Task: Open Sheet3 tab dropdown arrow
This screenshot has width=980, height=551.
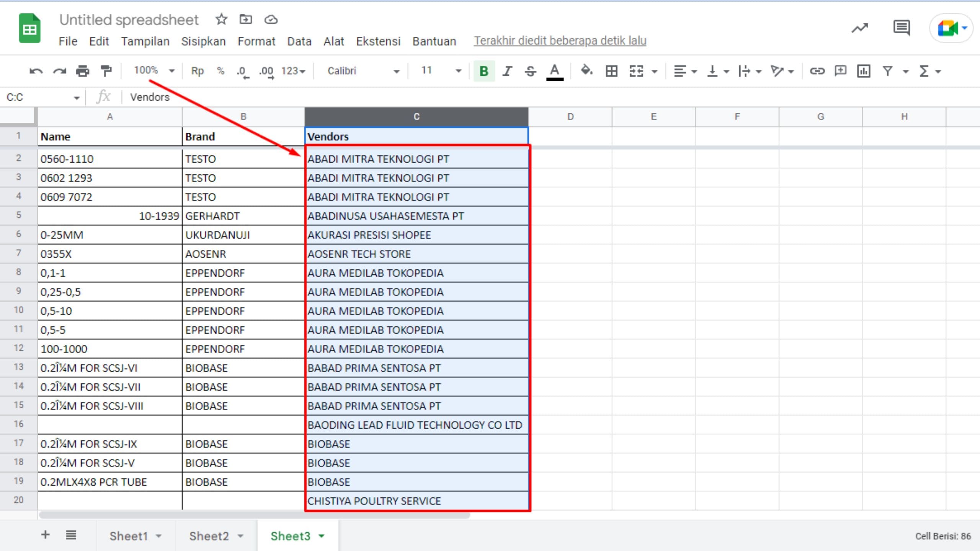Action: tap(322, 536)
